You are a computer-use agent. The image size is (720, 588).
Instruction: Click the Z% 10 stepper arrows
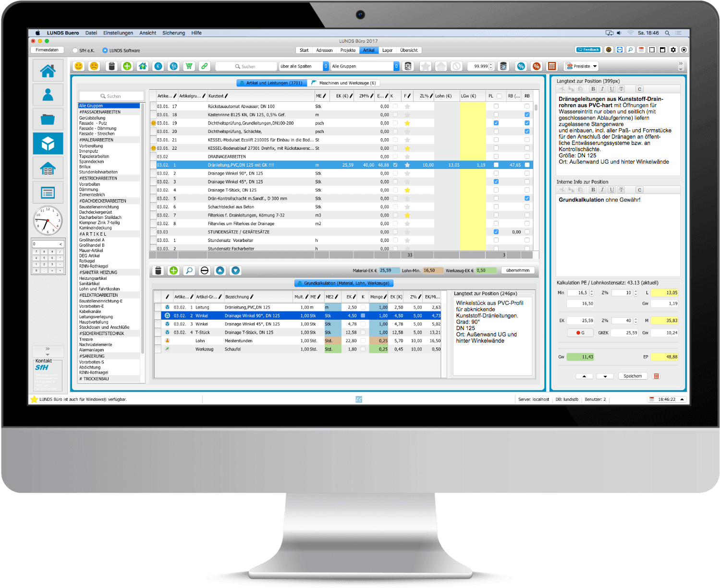635,293
